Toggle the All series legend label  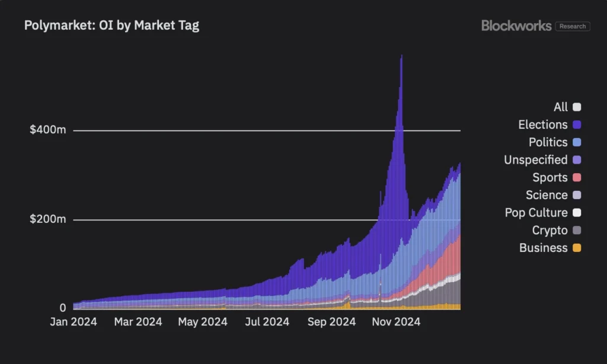[x=561, y=107]
